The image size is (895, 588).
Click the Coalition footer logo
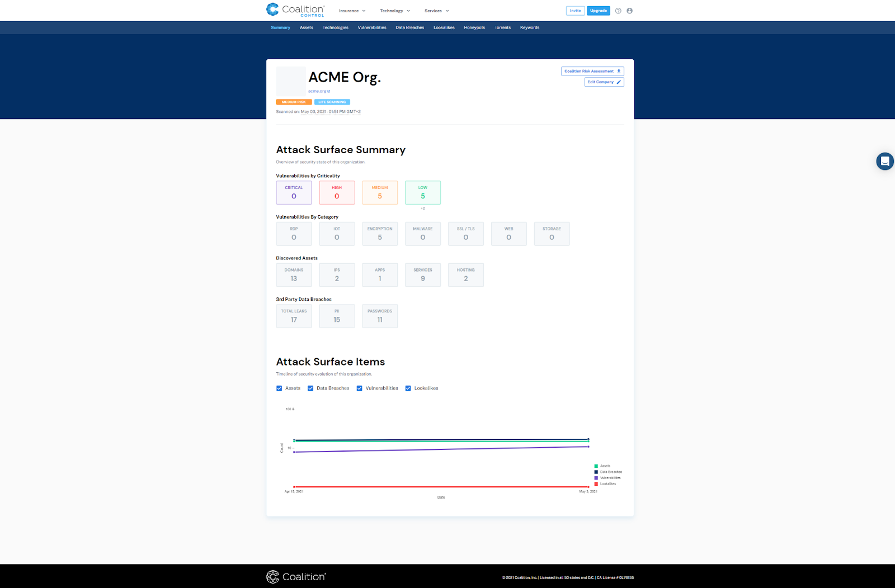tap(296, 577)
